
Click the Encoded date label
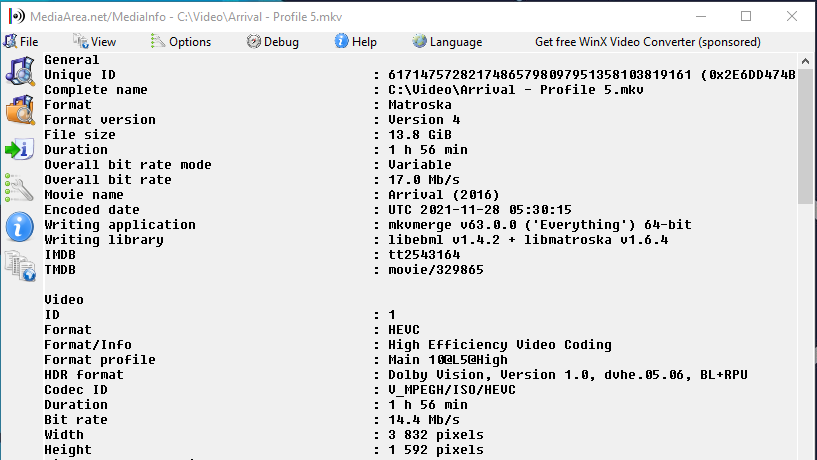(x=92, y=210)
